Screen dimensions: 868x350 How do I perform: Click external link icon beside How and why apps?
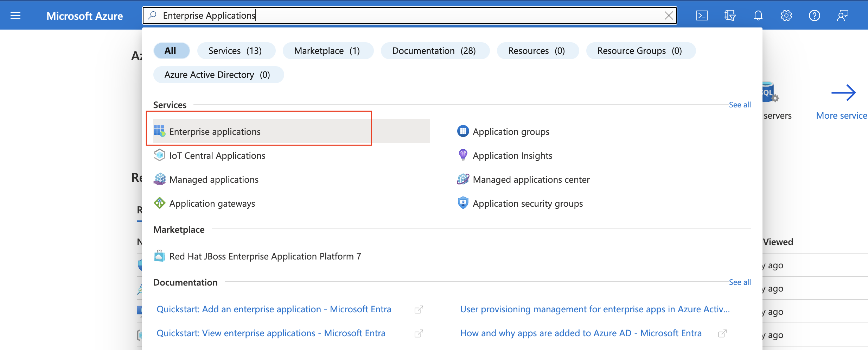coord(722,333)
